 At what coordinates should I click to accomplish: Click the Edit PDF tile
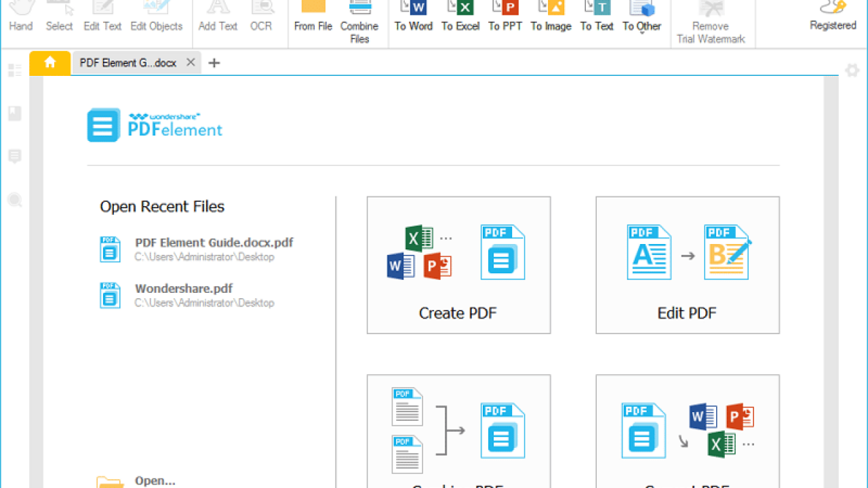pos(688,265)
